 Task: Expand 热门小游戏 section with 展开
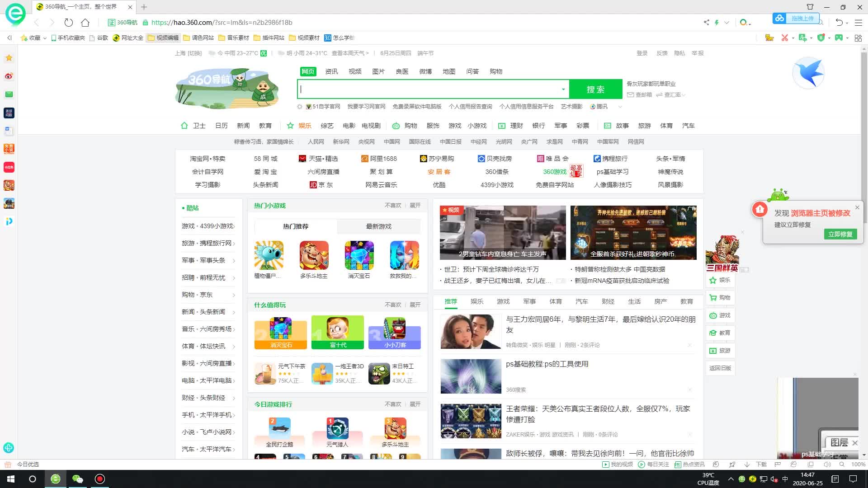pyautogui.click(x=415, y=205)
